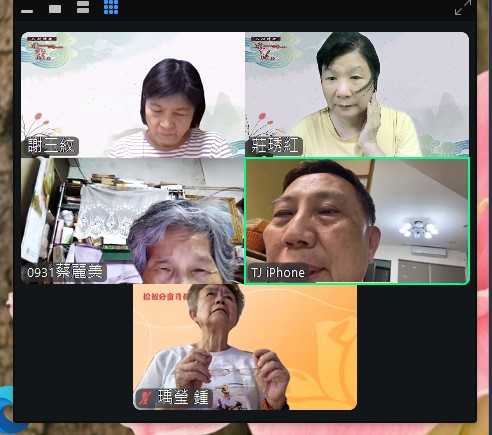The height and width of the screenshot is (435, 492).
Task: Click the diagonal arrows to exit minimized window
Action: pos(463,7)
